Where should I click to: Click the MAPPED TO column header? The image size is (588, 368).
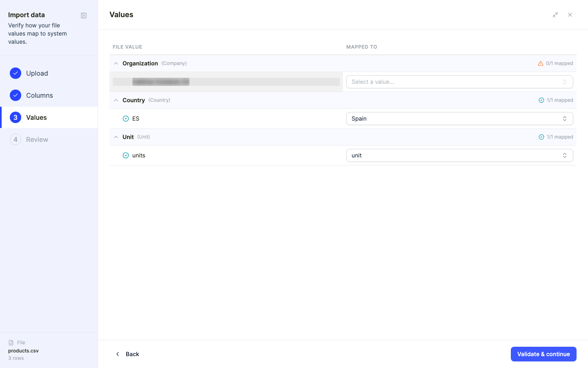[362, 47]
